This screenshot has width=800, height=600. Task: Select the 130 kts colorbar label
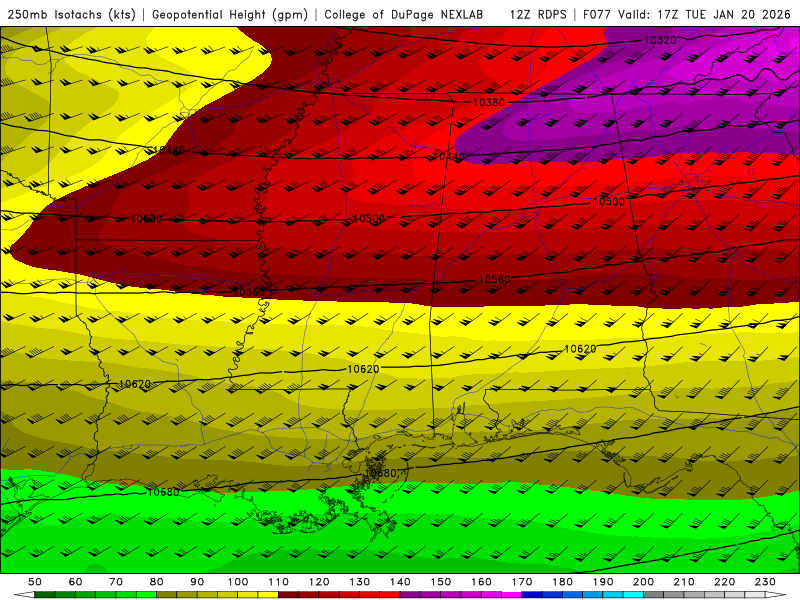coord(360,582)
